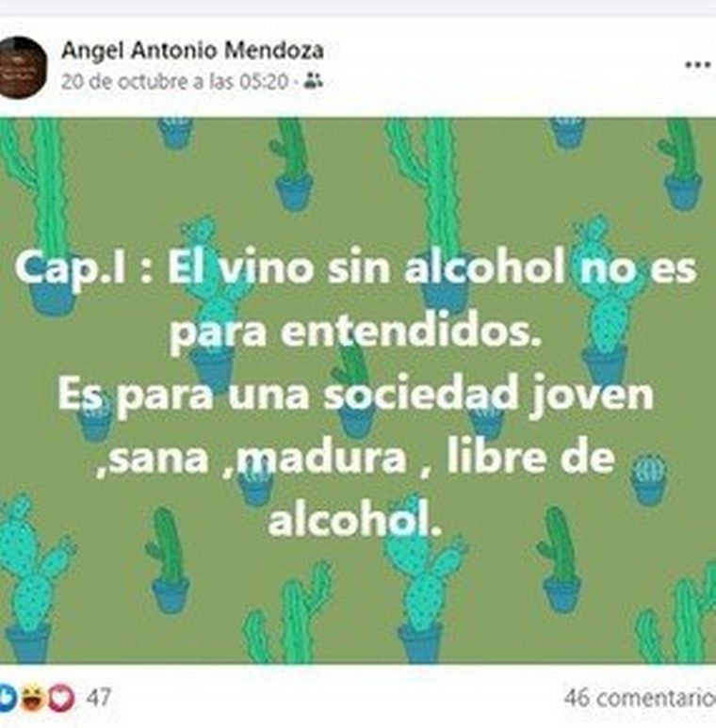Open the 46 comentarios link
Screen dimensions: 716x728
(x=640, y=698)
